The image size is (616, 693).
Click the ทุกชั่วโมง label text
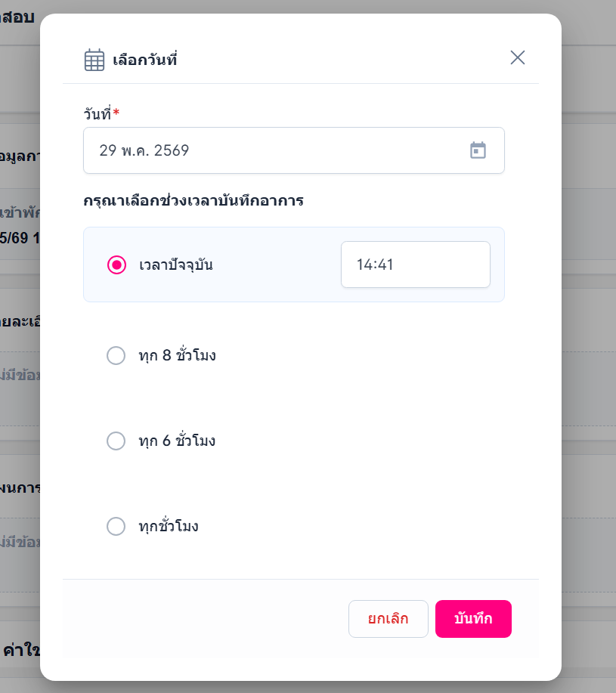(x=169, y=526)
